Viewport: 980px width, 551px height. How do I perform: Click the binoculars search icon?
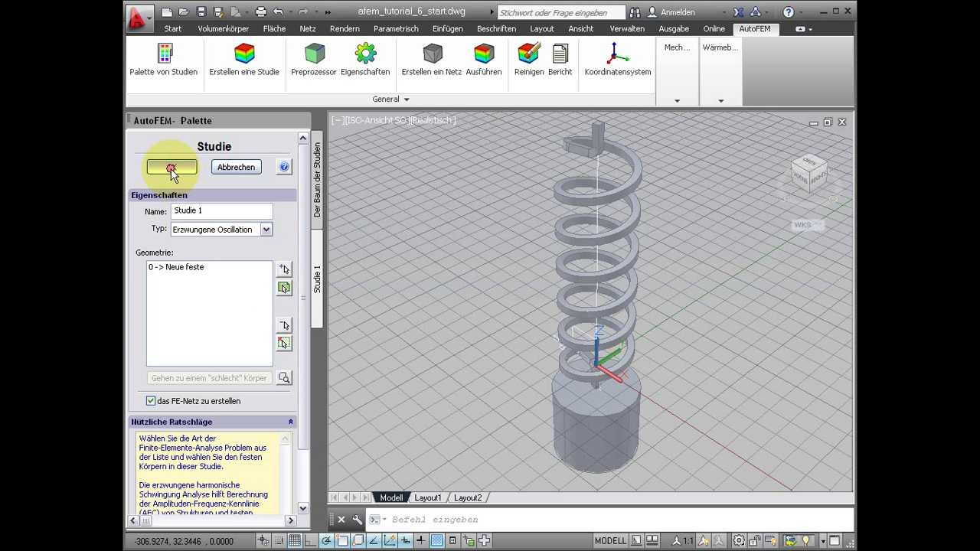635,12
